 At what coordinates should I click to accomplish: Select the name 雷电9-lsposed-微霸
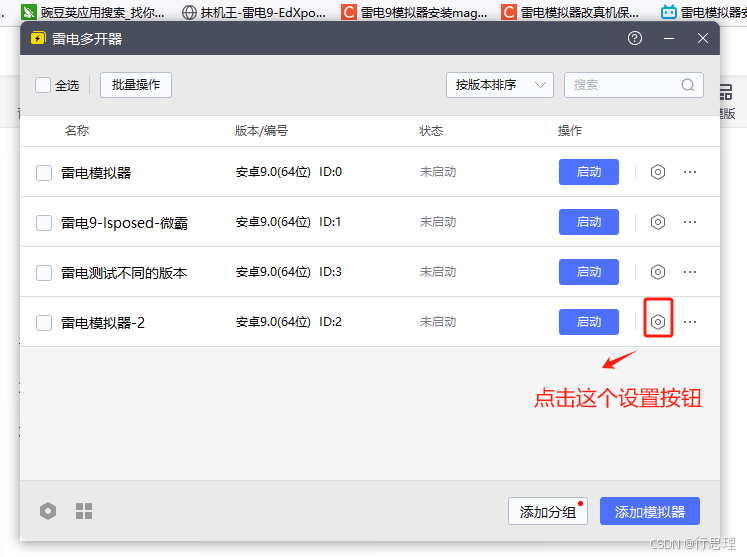tap(124, 223)
